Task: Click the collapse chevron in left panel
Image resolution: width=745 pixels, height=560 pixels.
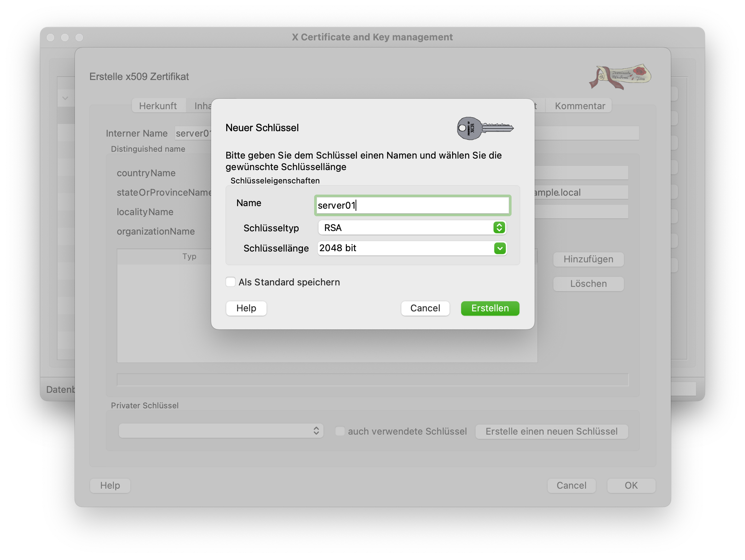Action: [x=65, y=98]
